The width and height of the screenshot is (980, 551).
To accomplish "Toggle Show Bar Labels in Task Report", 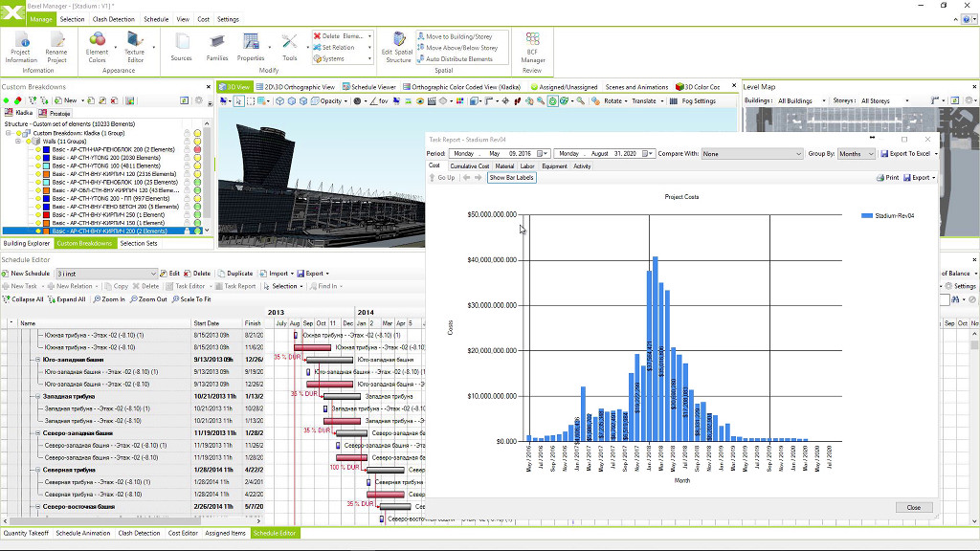I will click(512, 178).
